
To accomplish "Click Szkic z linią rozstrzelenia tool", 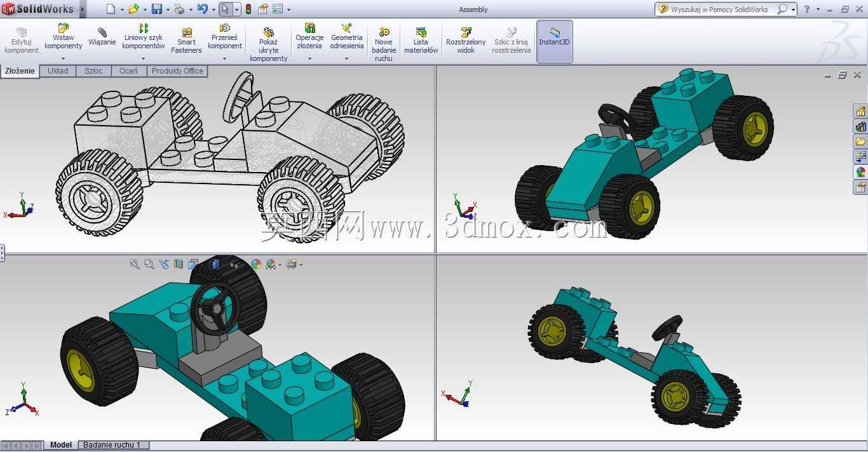I will tap(512, 41).
